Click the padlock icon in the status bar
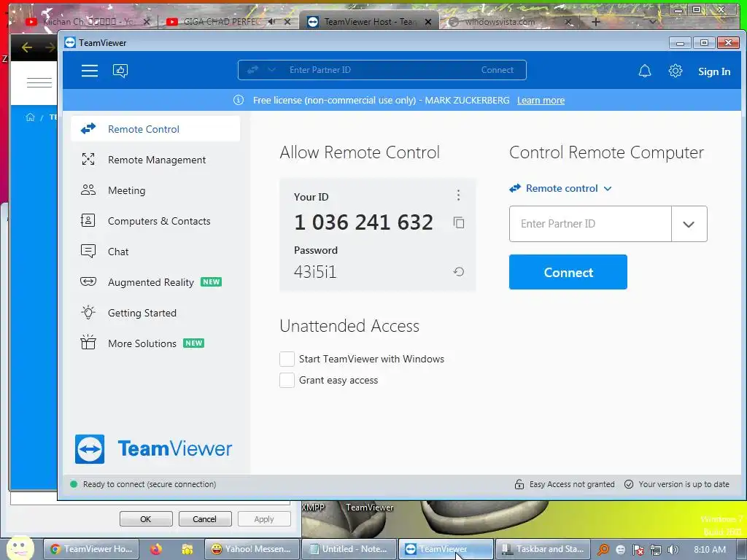Viewport: 747px width, 560px height. (x=519, y=484)
